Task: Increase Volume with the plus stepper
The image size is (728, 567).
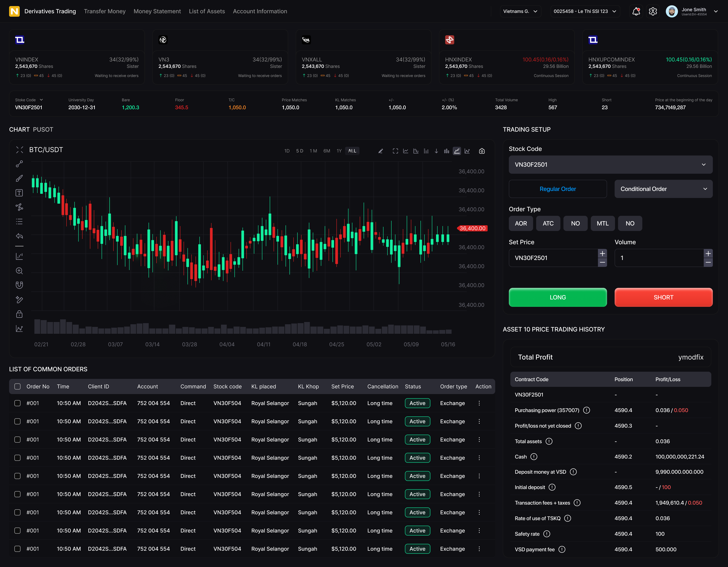Action: click(708, 253)
